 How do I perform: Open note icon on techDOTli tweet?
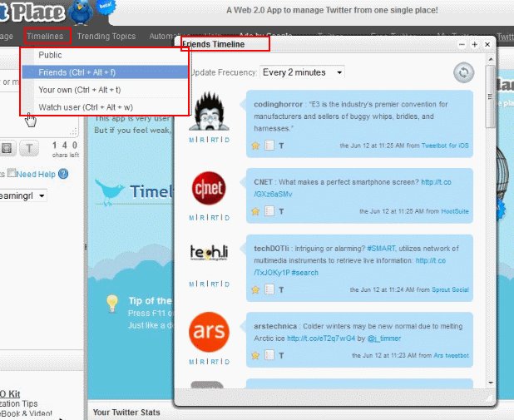click(x=269, y=289)
